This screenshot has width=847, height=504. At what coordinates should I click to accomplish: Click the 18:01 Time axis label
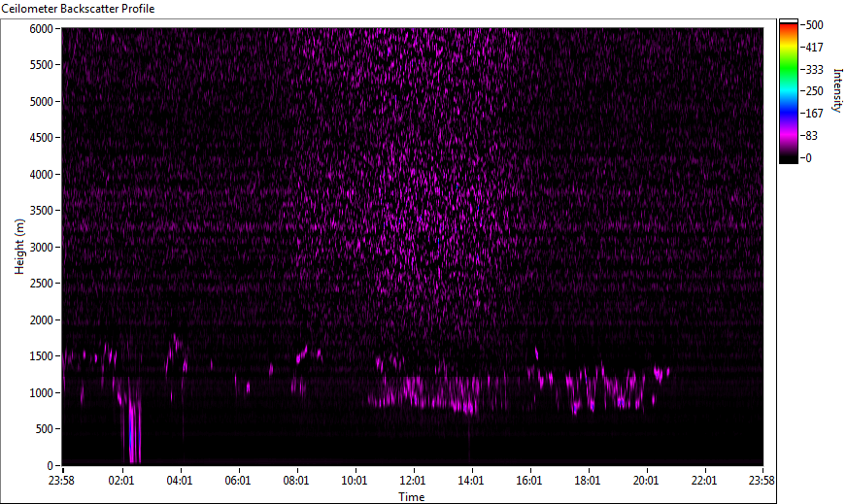pyautogui.click(x=588, y=481)
